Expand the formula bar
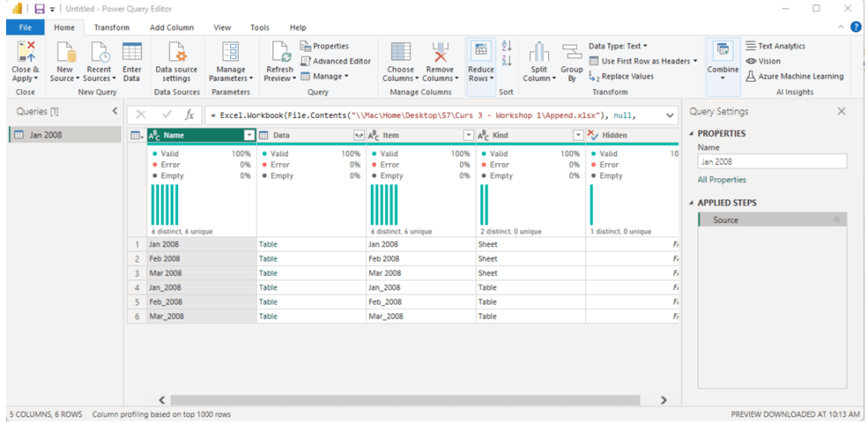868x423 pixels. tap(669, 115)
